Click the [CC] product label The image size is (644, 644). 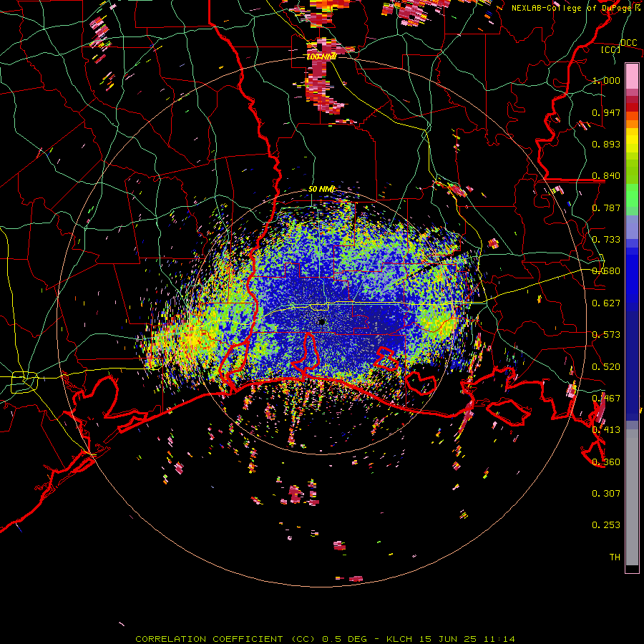click(610, 49)
